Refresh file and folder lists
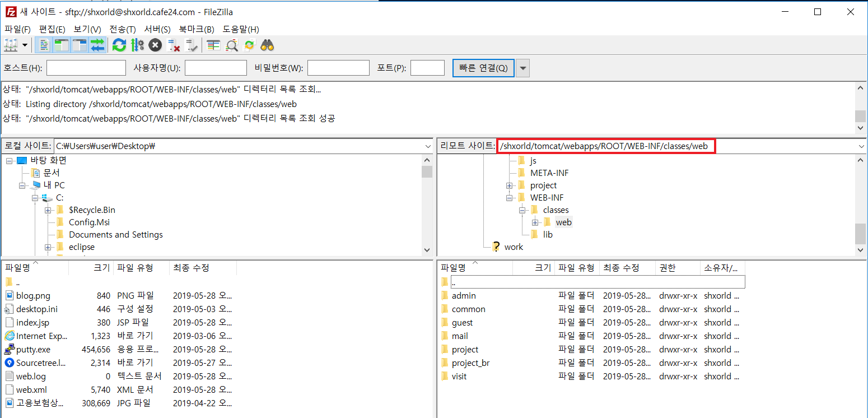This screenshot has width=868, height=418. [x=119, y=45]
